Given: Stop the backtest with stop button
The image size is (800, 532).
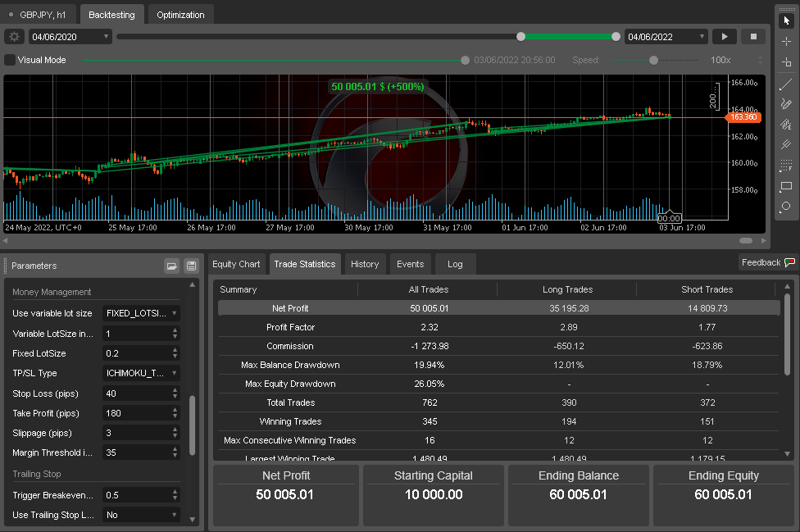Looking at the screenshot, I should [x=753, y=37].
